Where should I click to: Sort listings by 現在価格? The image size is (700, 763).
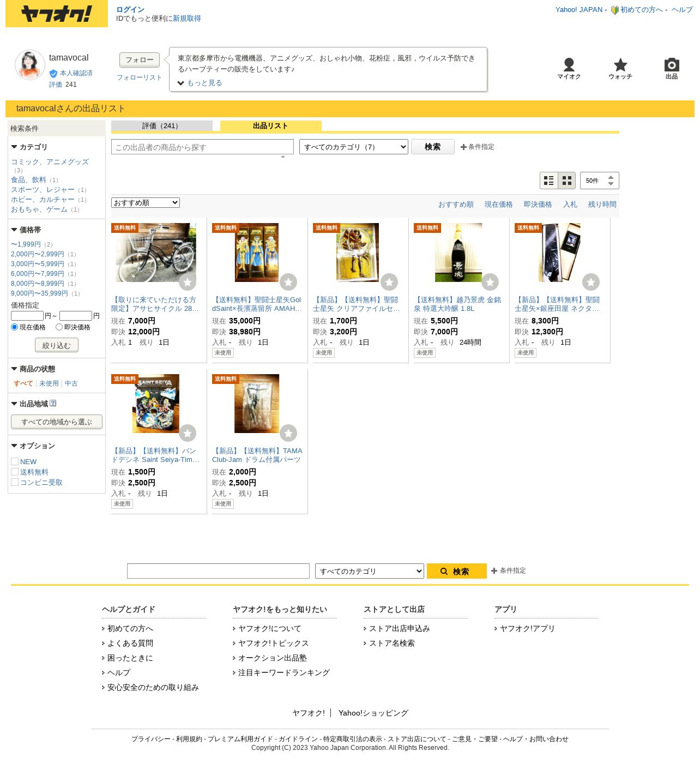pos(499,205)
